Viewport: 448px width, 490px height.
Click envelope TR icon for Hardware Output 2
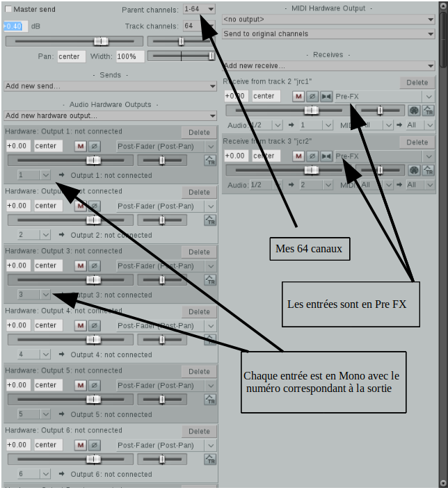(x=210, y=220)
